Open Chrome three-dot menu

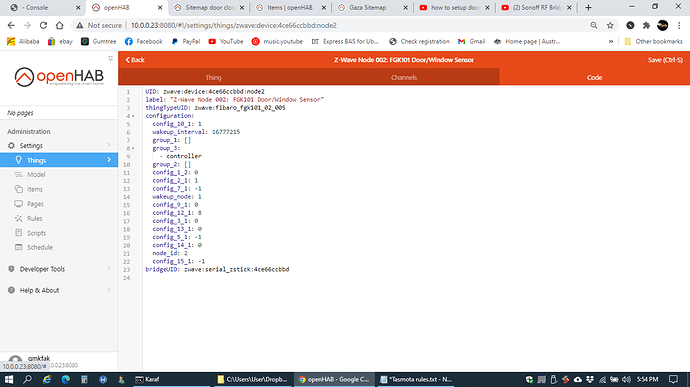679,26
